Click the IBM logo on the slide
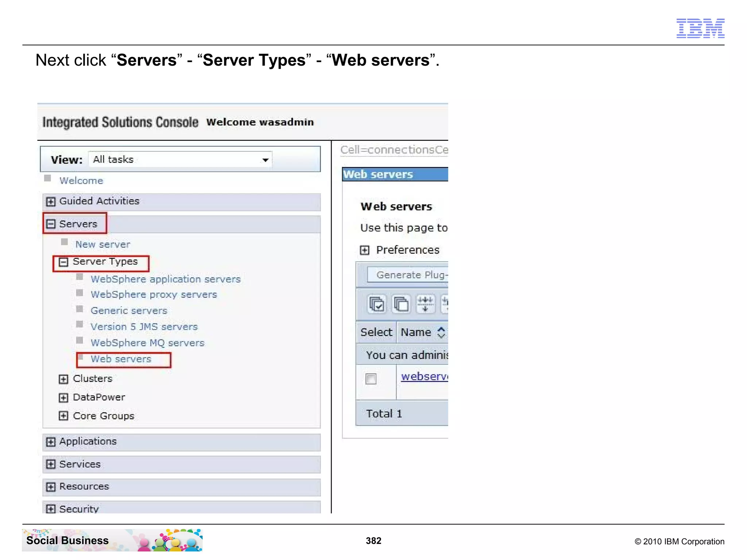The width and height of the screenshot is (747, 560). point(700,28)
